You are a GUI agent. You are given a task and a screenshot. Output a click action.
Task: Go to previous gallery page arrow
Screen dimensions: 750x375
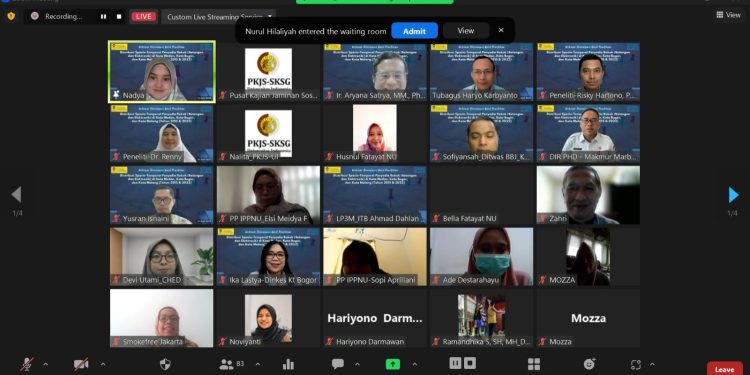pyautogui.click(x=17, y=195)
